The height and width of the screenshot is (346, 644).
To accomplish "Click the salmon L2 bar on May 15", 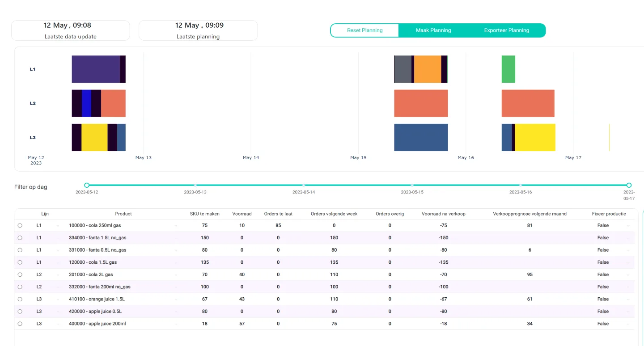I will 421,103.
